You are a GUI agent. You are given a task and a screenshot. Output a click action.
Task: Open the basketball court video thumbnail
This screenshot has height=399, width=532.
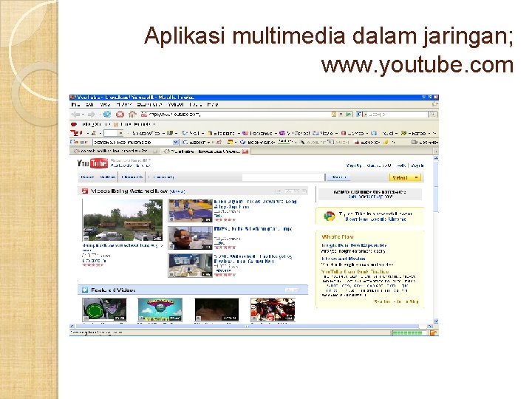tap(191, 211)
